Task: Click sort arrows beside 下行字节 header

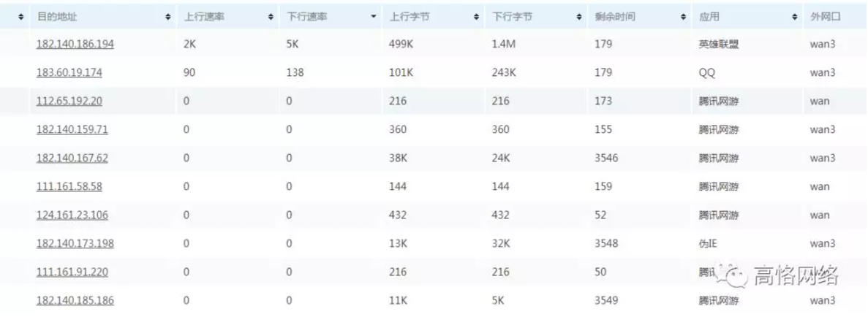Action: [x=580, y=17]
